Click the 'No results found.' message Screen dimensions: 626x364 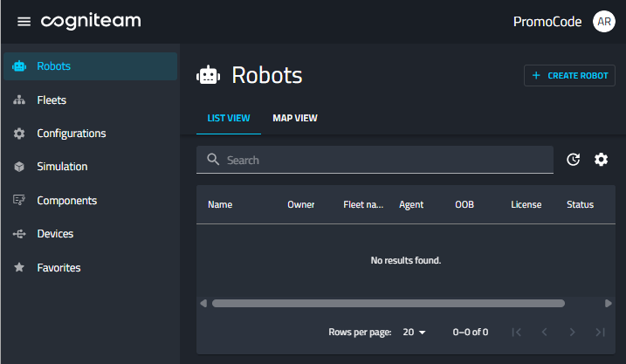(x=406, y=260)
